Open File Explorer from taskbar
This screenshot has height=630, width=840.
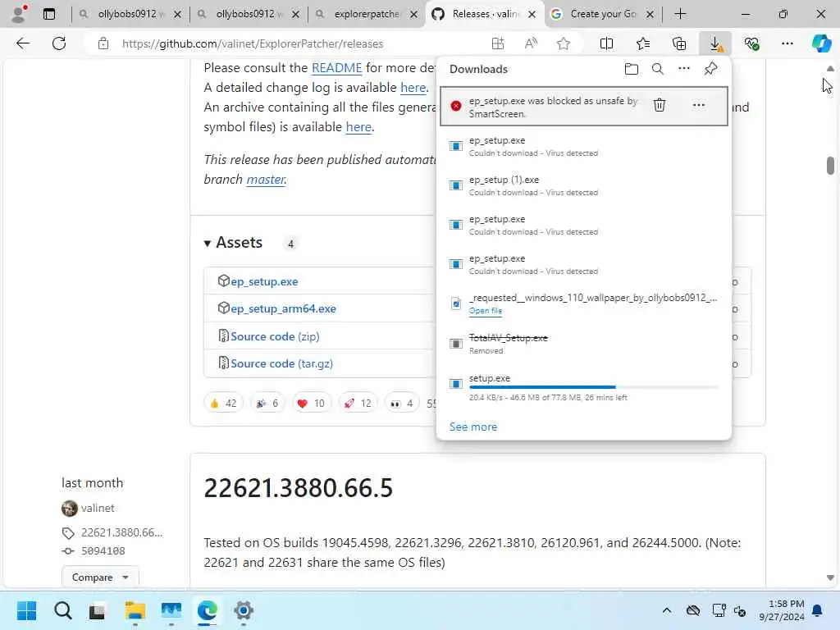135,610
